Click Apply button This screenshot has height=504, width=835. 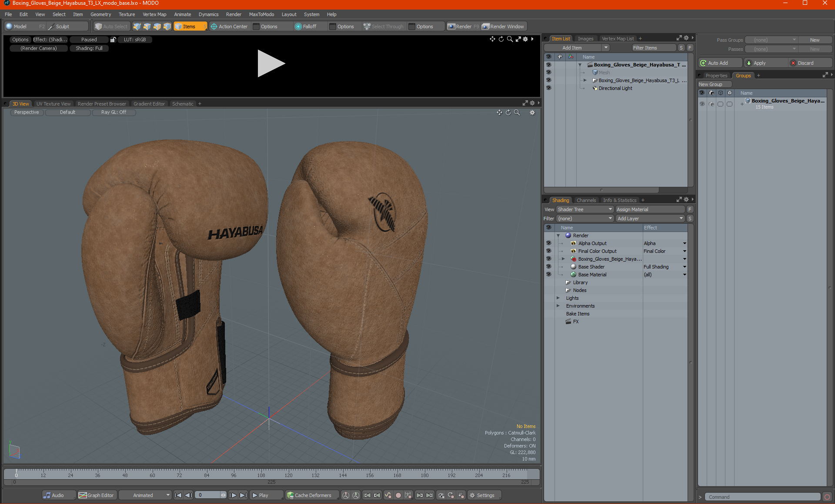tap(765, 63)
